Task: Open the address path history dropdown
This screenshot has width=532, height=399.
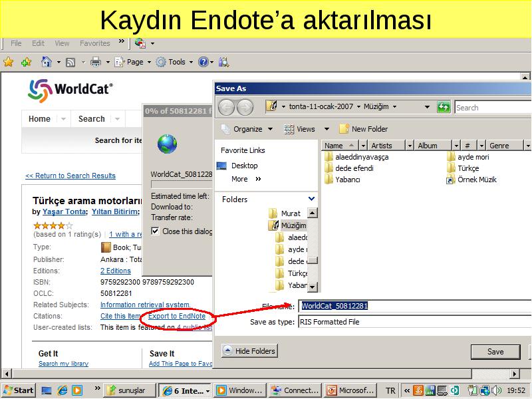Action: click(x=427, y=107)
